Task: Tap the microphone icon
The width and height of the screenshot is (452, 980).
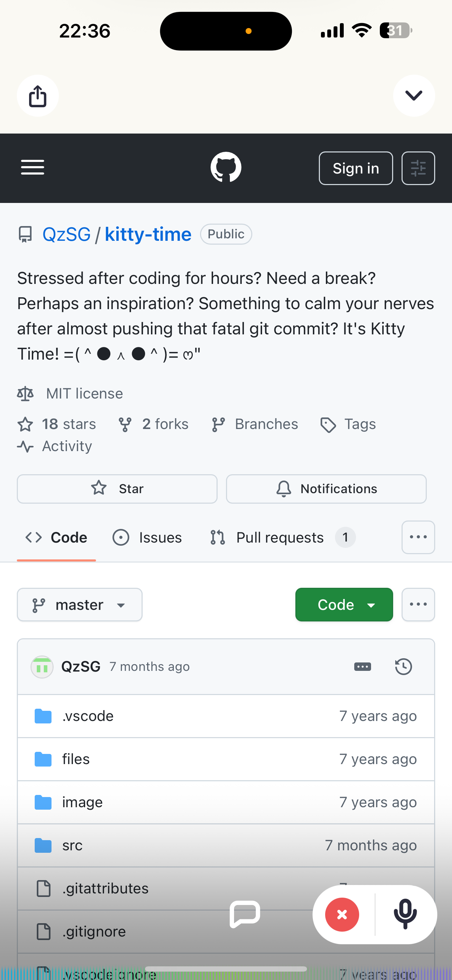Action: click(x=405, y=914)
